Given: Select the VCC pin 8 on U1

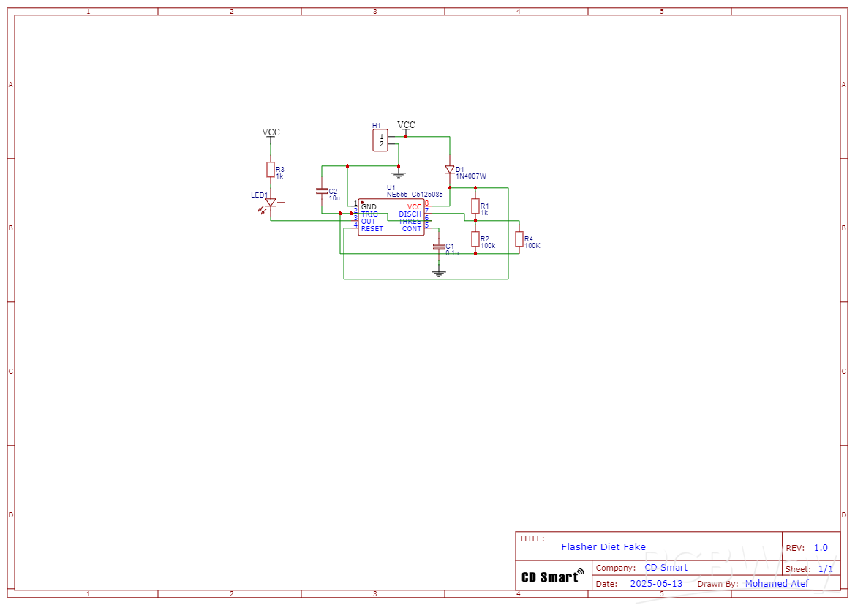Looking at the screenshot, I should (x=414, y=207).
